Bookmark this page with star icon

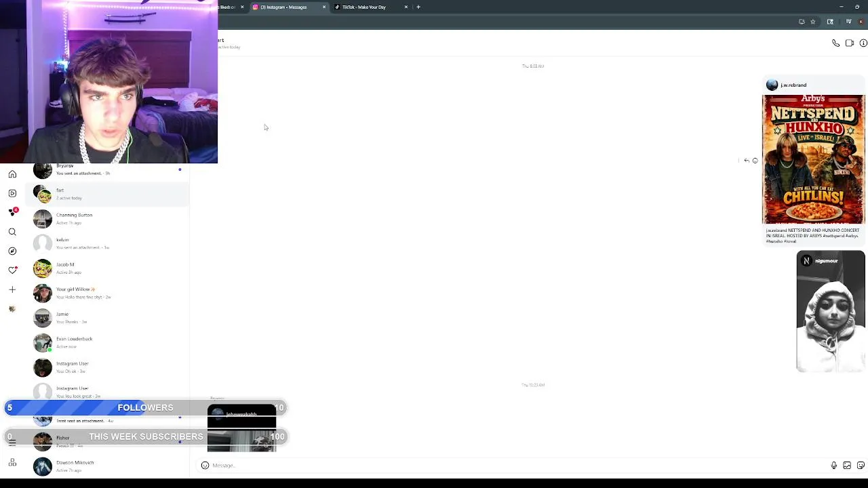tap(813, 22)
